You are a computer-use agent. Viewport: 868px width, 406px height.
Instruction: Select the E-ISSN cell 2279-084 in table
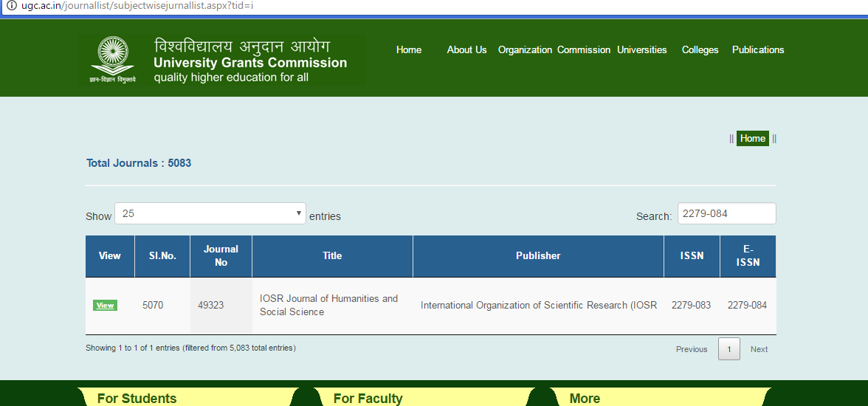747,305
